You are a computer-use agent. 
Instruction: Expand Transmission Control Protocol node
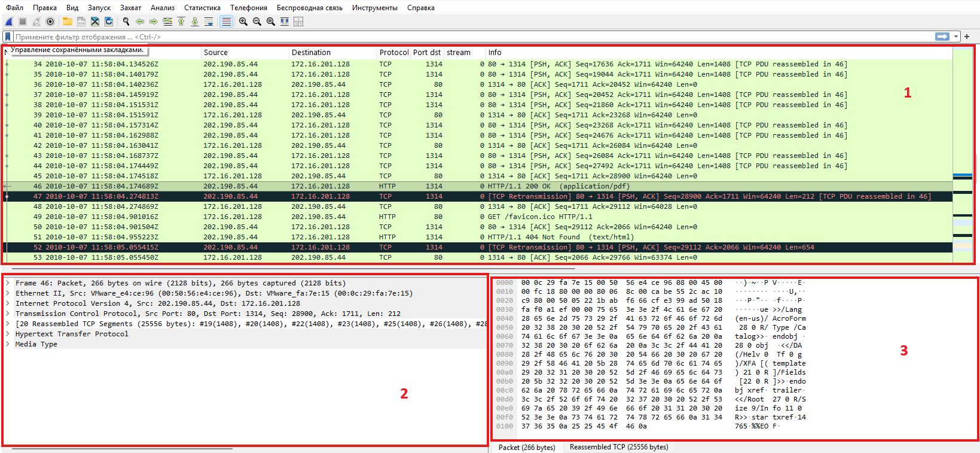click(7, 314)
